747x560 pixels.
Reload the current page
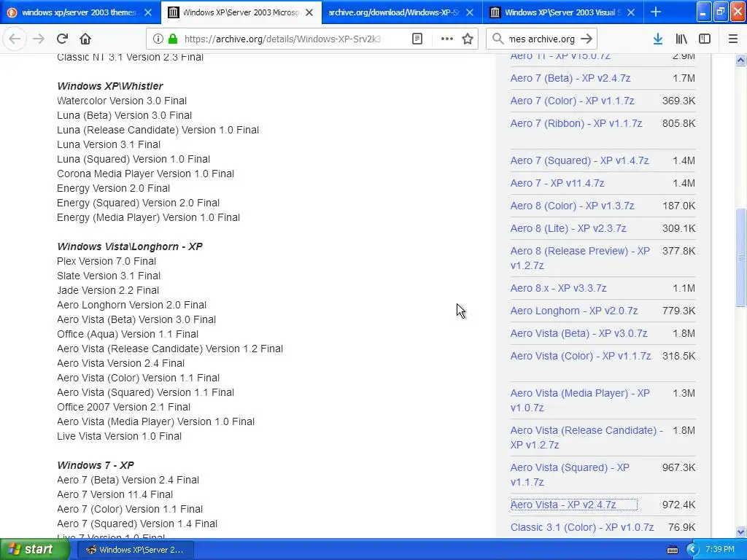click(x=62, y=39)
